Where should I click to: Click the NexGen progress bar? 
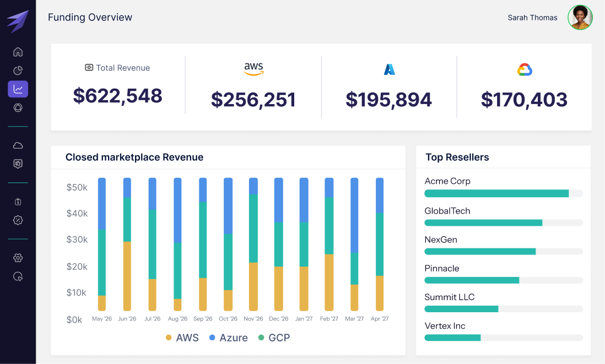[x=504, y=252]
